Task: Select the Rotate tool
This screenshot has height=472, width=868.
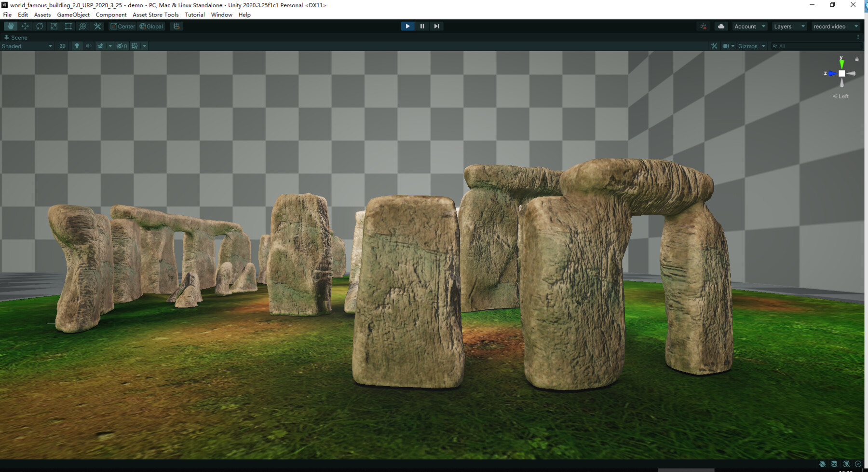Action: [39, 26]
